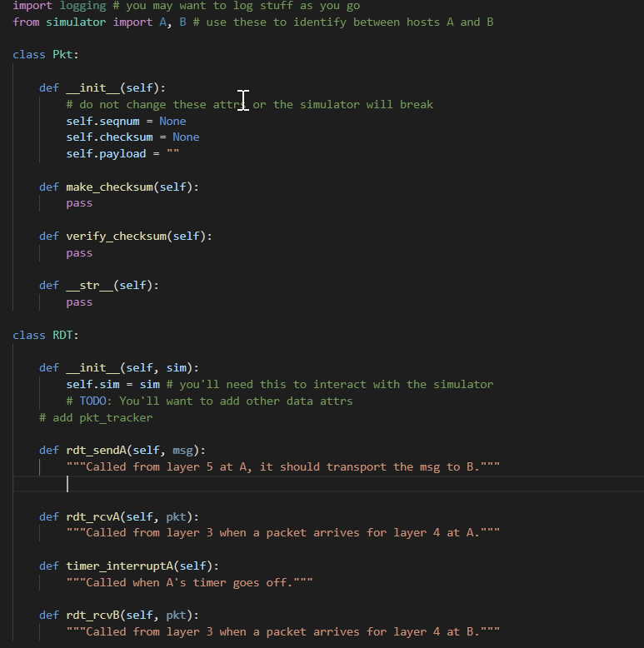Image resolution: width=644 pixels, height=648 pixels.
Task: Click the timer_interruptA method definition
Action: pos(129,566)
